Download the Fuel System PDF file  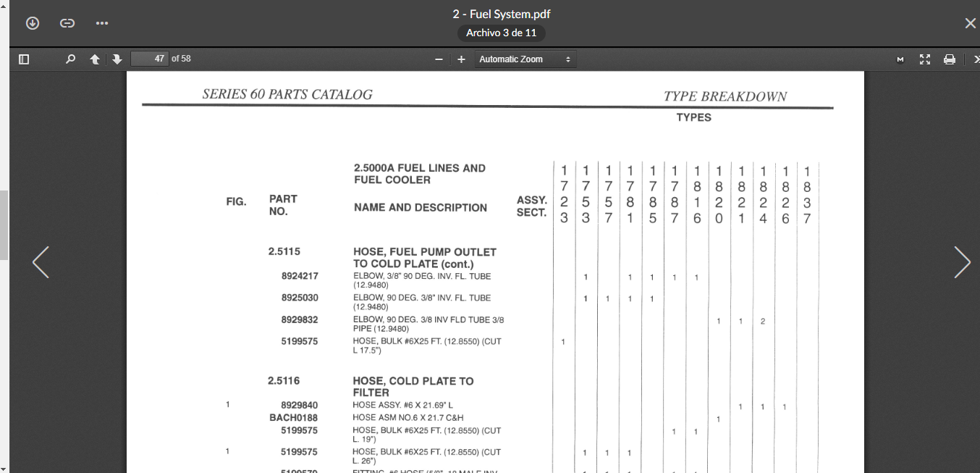pos(33,23)
